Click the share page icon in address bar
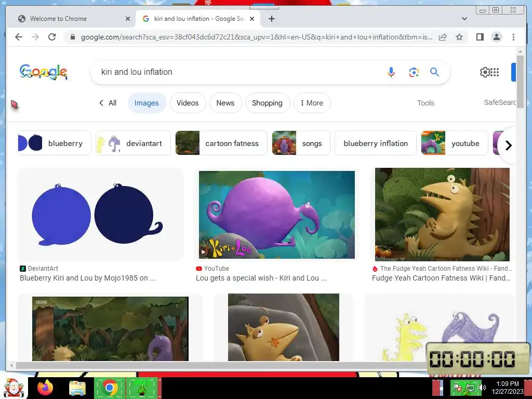The image size is (532, 399). tap(443, 37)
